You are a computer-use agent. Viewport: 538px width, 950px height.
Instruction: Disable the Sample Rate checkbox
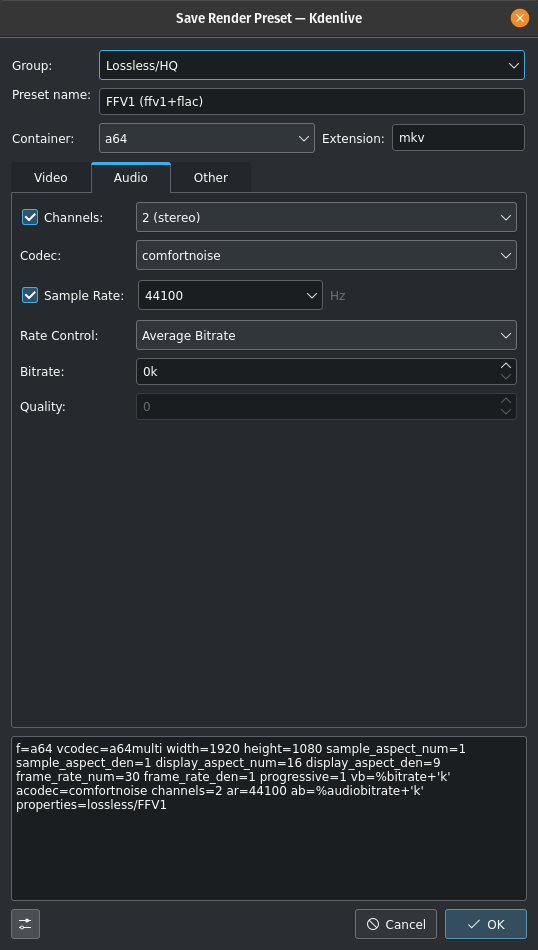[x=30, y=295]
